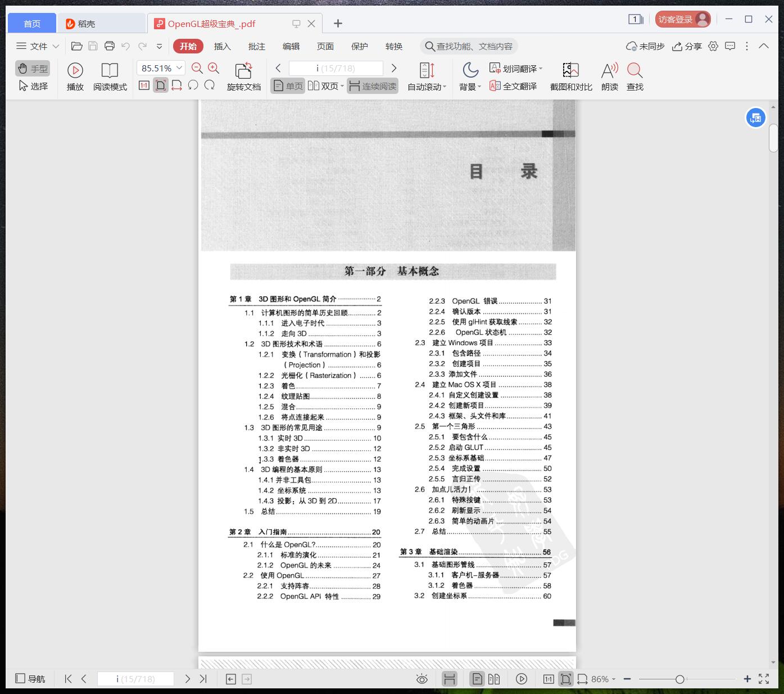This screenshot has width=784, height=694.
Task: Click full text translation (全文翻译)
Action: (513, 86)
